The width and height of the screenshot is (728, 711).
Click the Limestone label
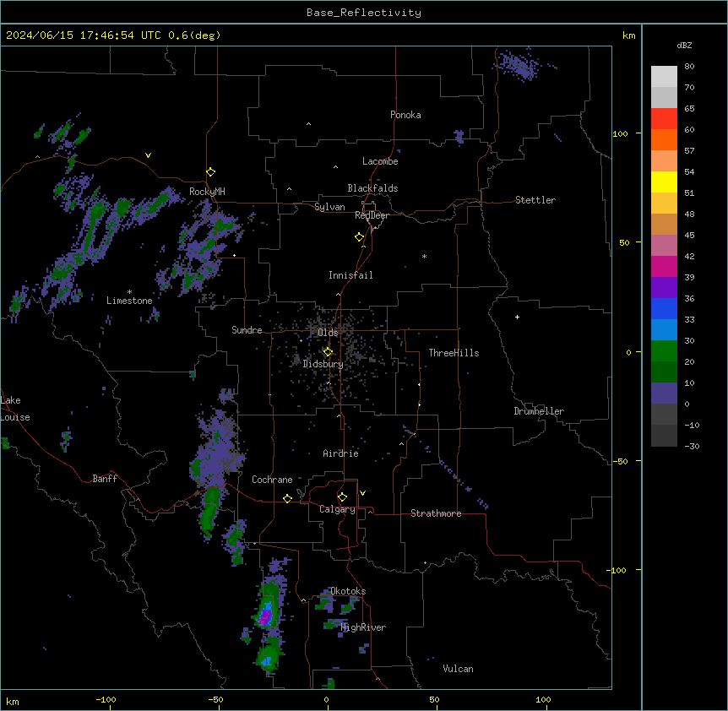[129, 301]
